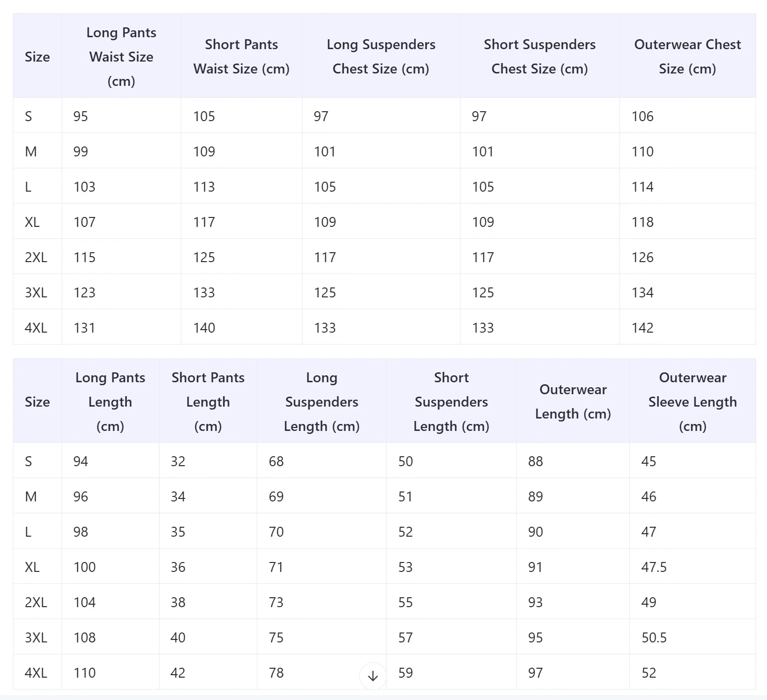Click the Short Pants Length header
The height and width of the screenshot is (700, 767).
coord(208,401)
